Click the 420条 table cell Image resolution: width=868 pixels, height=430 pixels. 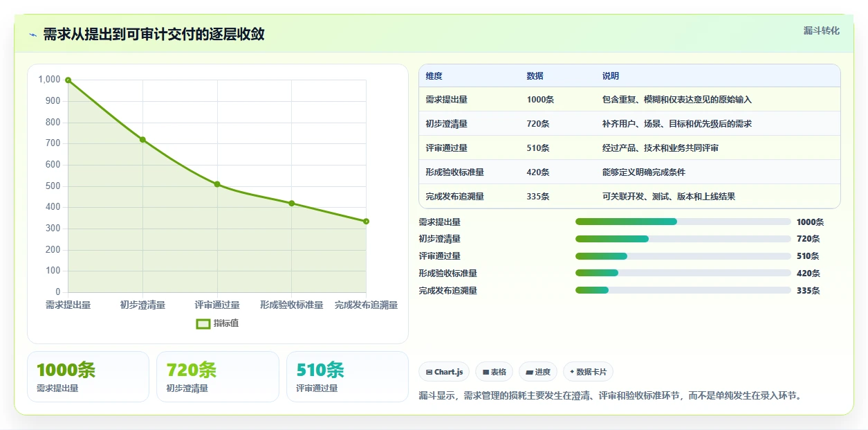[x=538, y=172]
